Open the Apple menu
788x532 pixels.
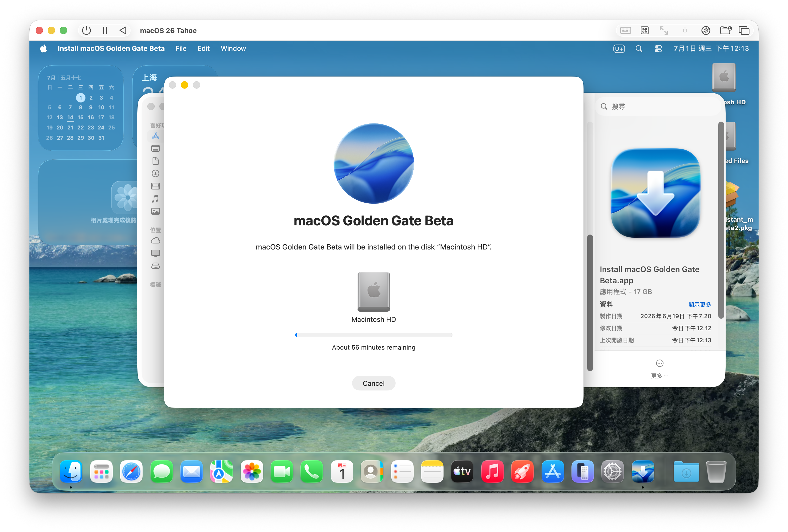(x=44, y=48)
